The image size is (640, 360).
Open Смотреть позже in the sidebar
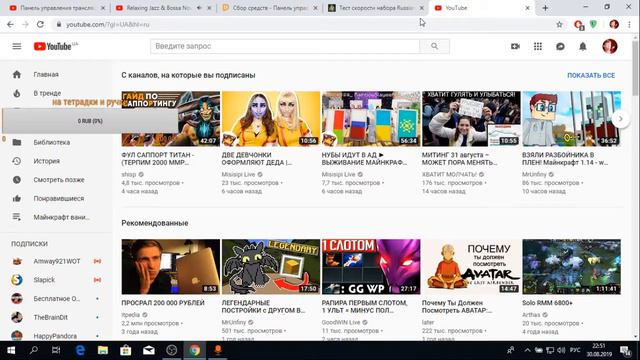(x=59, y=180)
